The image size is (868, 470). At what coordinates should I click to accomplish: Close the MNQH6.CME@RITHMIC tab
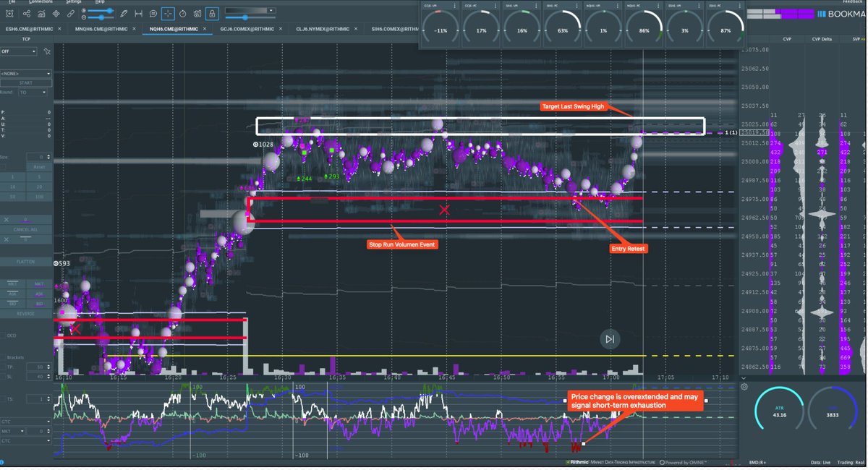[134, 29]
